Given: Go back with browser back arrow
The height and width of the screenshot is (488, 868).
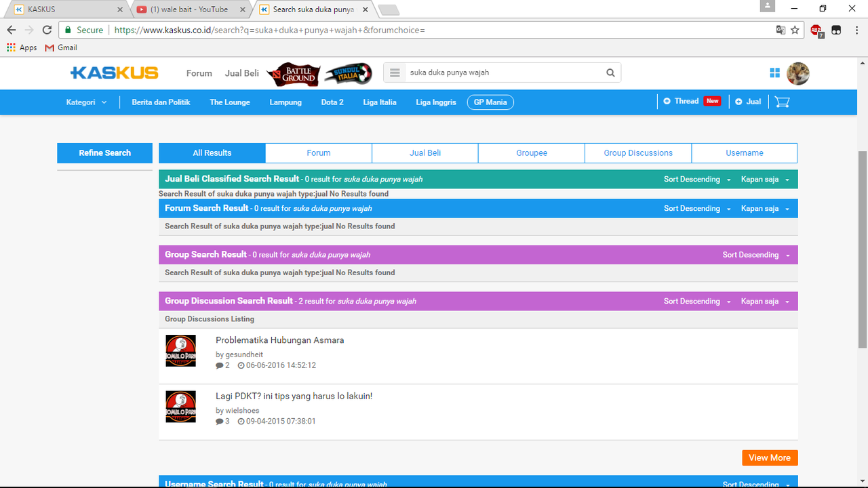Looking at the screenshot, I should [x=12, y=30].
